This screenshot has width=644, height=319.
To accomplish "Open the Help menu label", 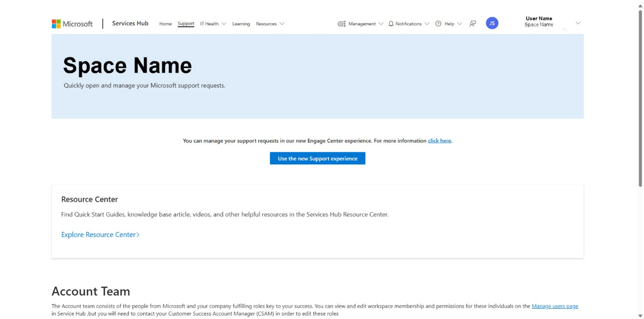I will pos(449,24).
